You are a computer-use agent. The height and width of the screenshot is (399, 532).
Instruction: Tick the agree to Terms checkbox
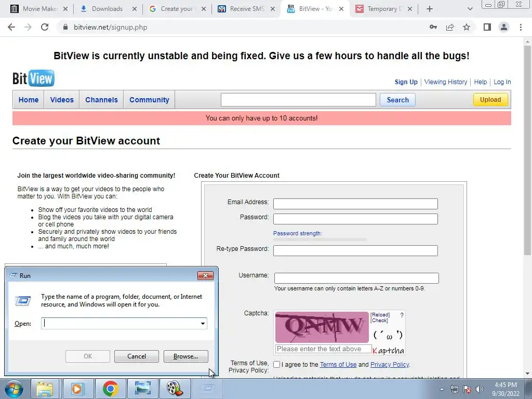(276, 364)
